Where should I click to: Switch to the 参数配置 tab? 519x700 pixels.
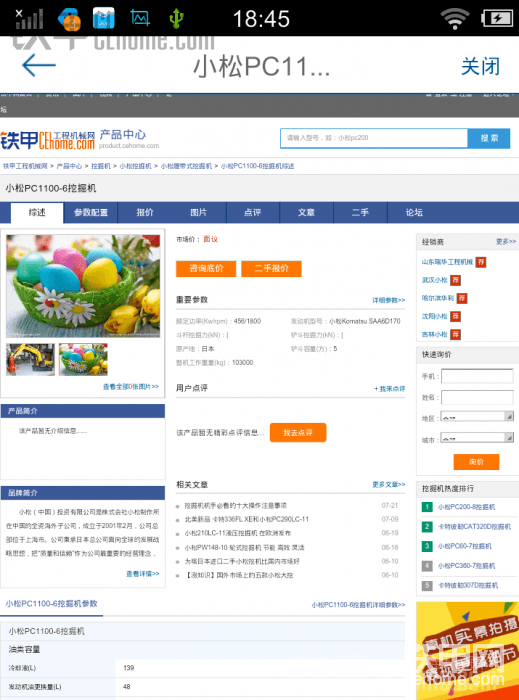91,212
